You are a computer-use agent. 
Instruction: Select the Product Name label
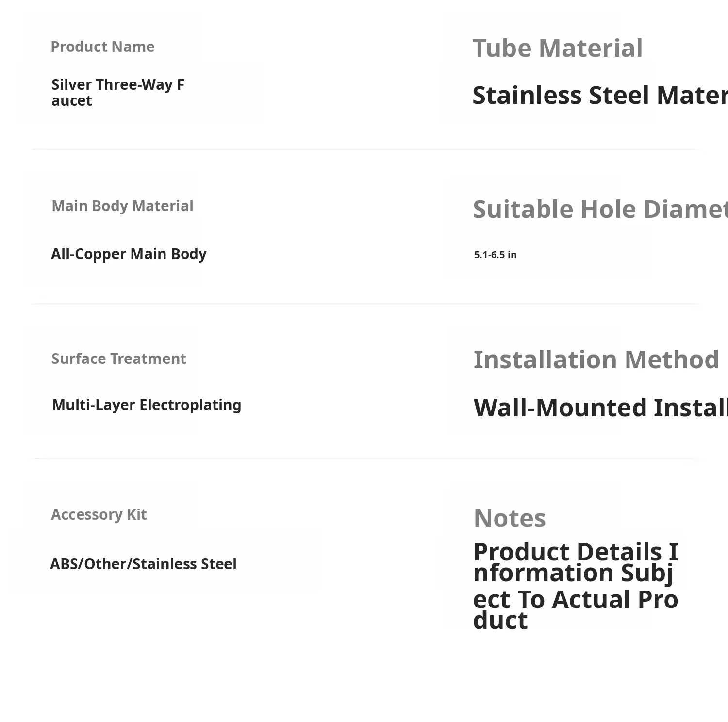point(102,47)
